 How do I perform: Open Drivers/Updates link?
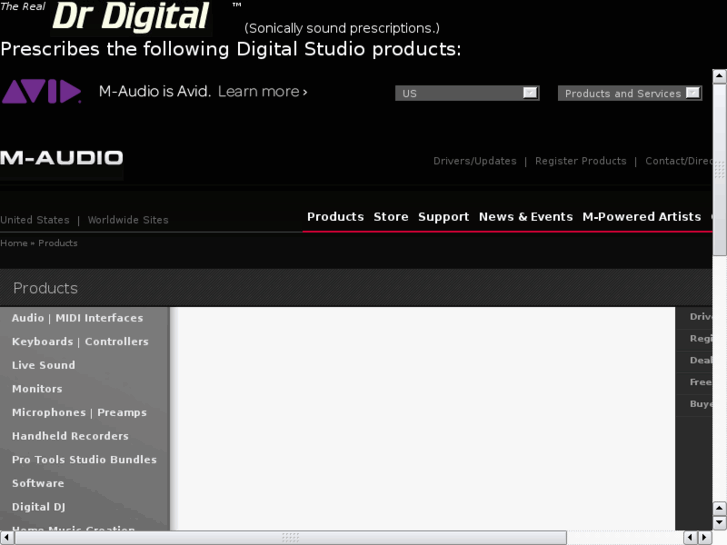click(x=475, y=161)
